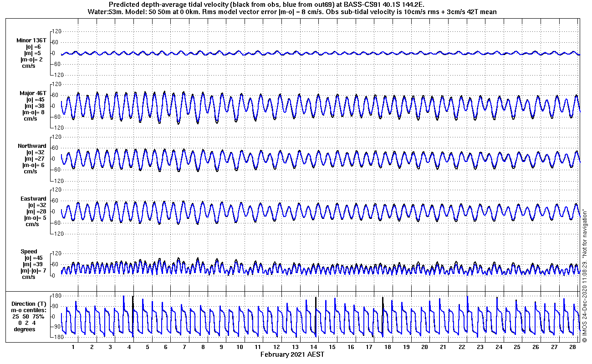Click 'February 2021 AEST' x-axis label

[292, 354]
